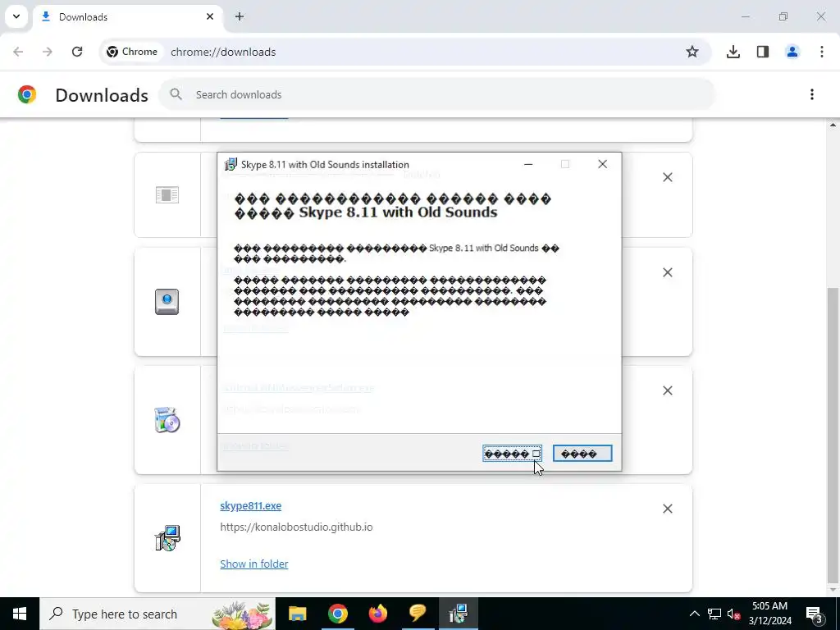Image resolution: width=840 pixels, height=630 pixels.
Task: Click the skype811.exe installer file icon
Action: [x=167, y=538]
